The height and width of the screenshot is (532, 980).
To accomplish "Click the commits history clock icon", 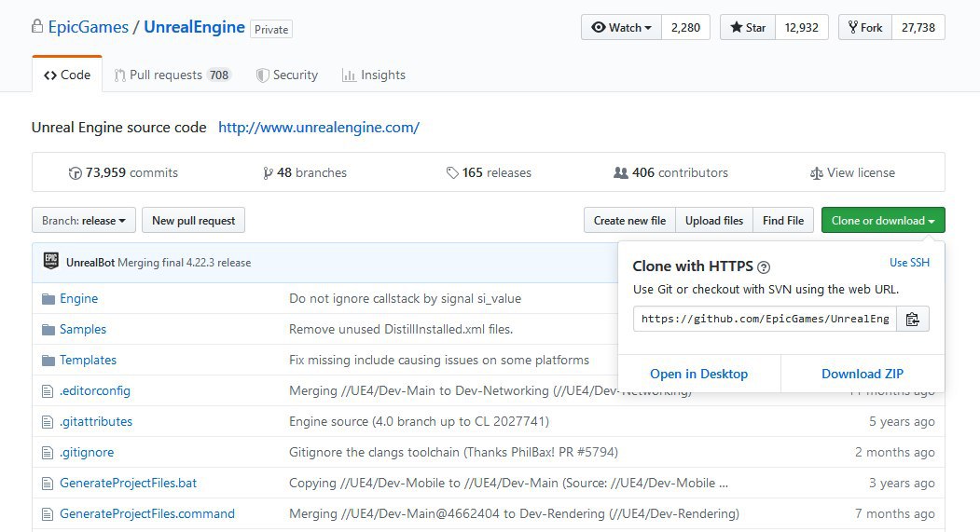I will click(75, 173).
